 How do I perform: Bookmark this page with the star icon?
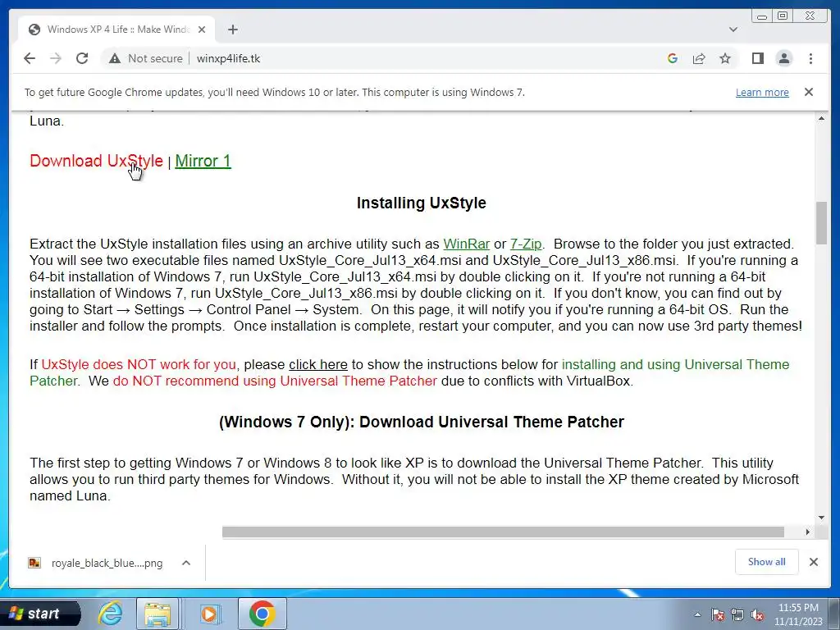[x=725, y=58]
